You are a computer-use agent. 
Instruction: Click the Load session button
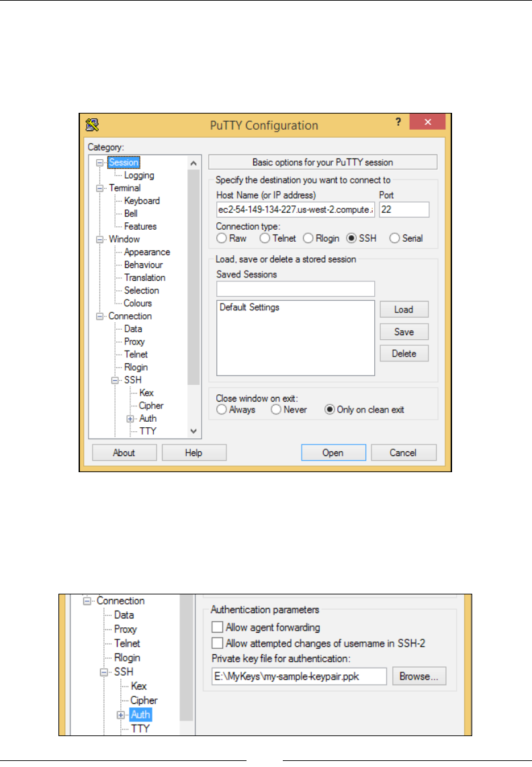click(404, 309)
